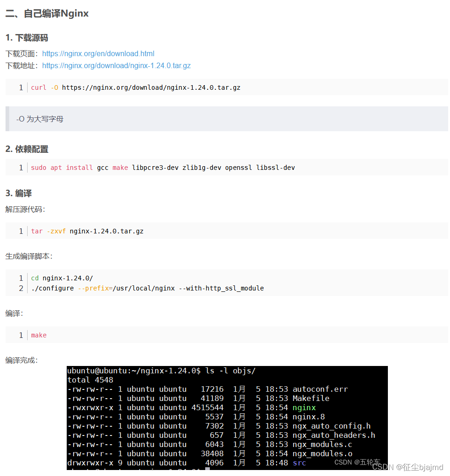Click the blue src directory name
The image size is (450, 476).
299,463
